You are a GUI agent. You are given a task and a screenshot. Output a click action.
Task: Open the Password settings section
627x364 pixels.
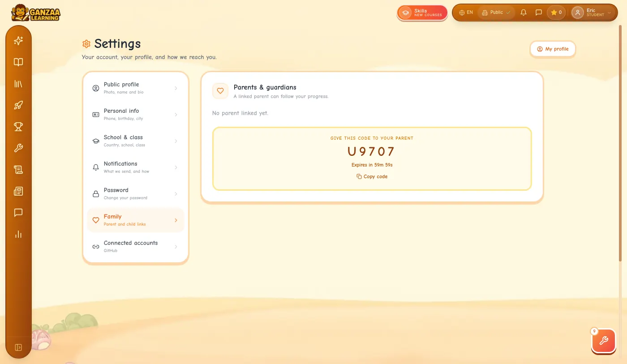pyautogui.click(x=136, y=194)
